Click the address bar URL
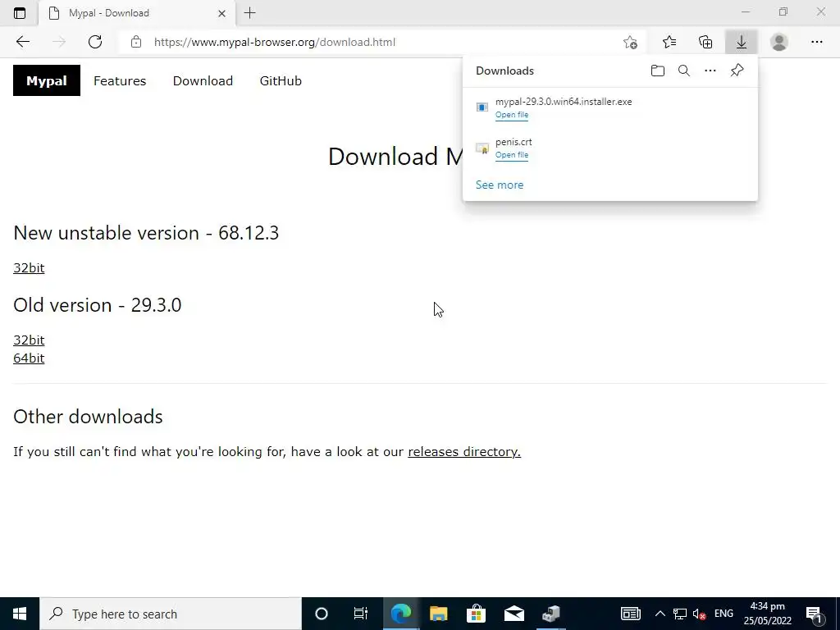Viewport: 840px width, 630px height. point(274,42)
